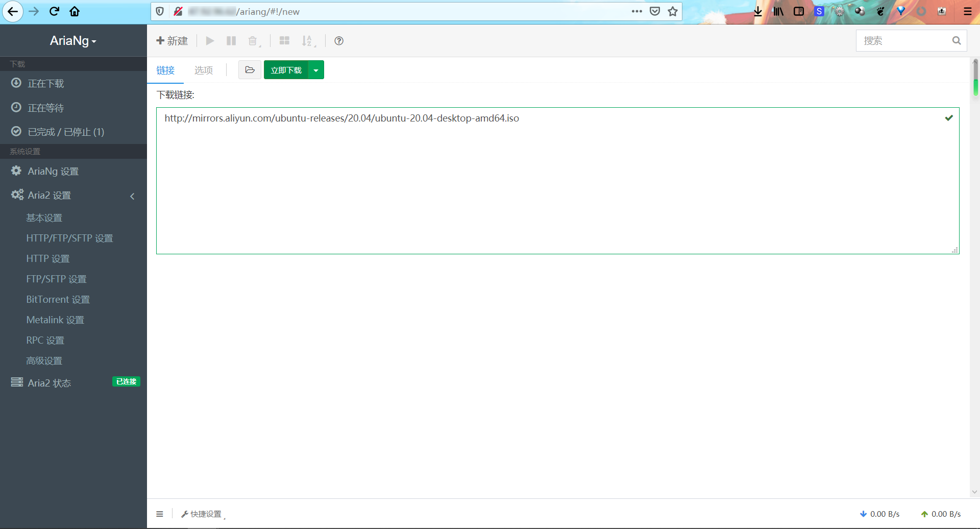Click the blue S extension icon
The height and width of the screenshot is (529, 980).
(x=819, y=11)
